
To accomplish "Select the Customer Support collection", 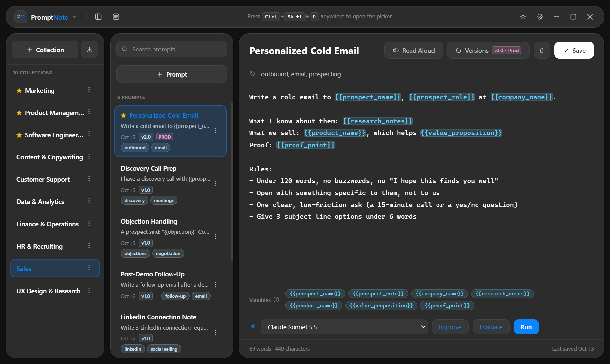I will coord(55,179).
